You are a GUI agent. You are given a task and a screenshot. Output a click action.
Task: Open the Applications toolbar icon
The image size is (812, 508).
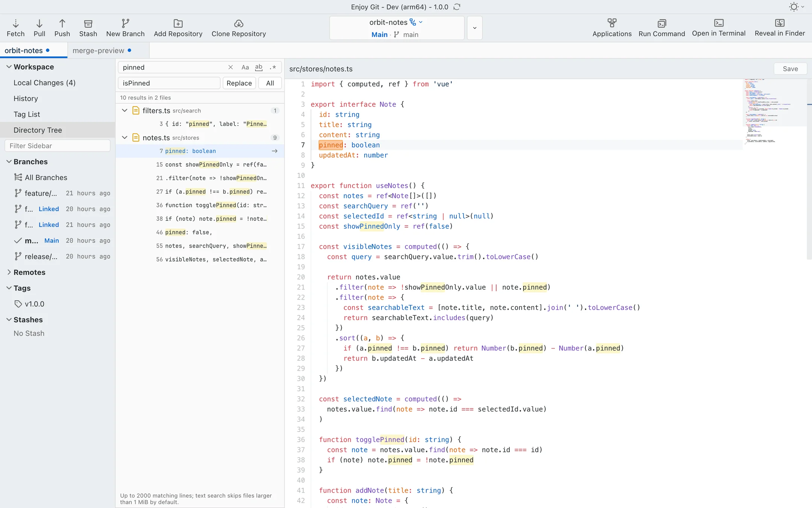point(612,23)
